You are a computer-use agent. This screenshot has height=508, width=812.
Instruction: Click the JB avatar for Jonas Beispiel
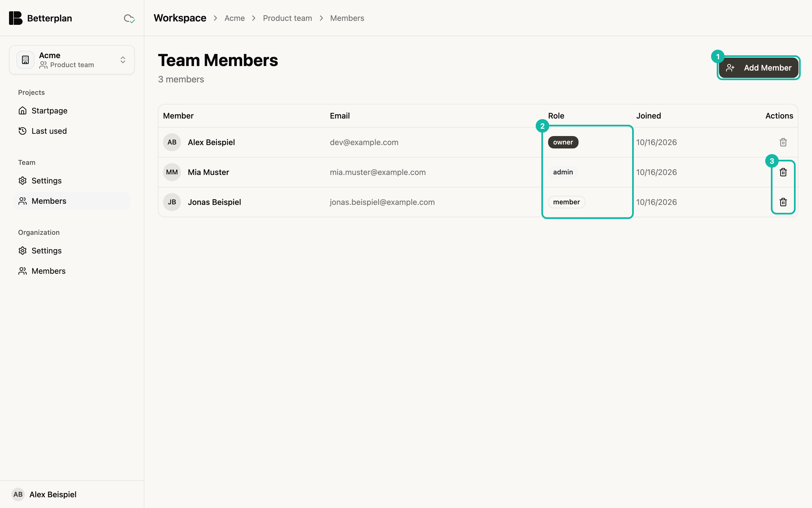[x=172, y=202]
